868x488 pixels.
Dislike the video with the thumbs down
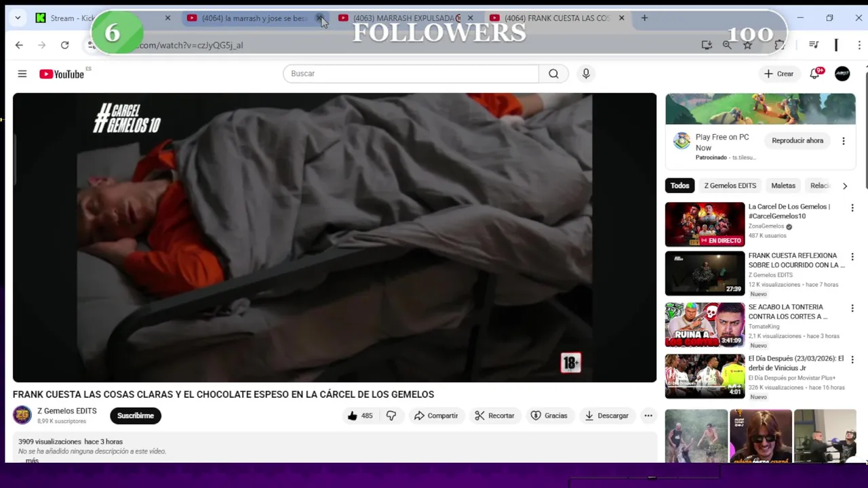391,415
